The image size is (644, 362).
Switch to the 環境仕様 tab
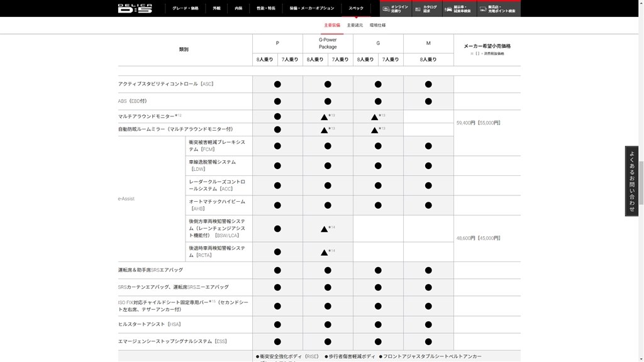coord(378,25)
